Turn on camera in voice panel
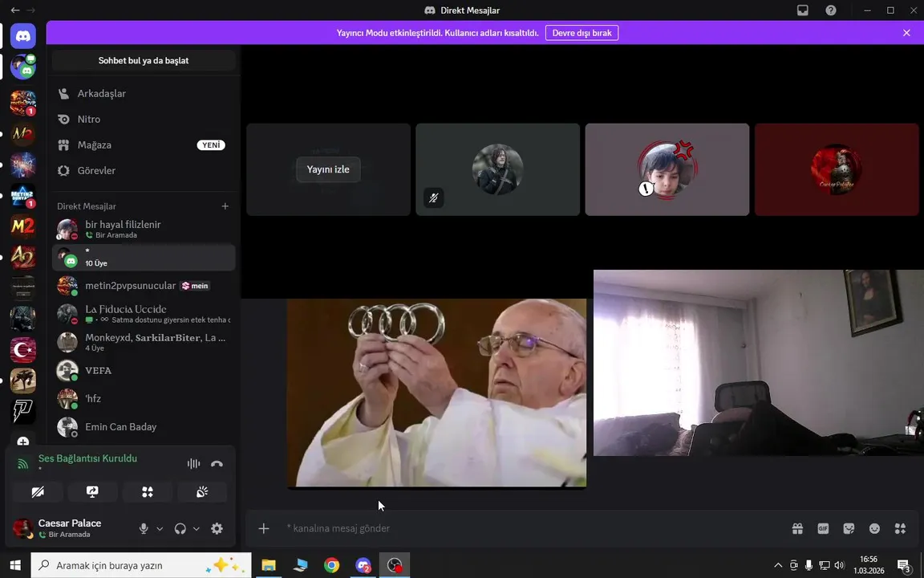Viewport: 924px width, 578px height. tap(38, 492)
